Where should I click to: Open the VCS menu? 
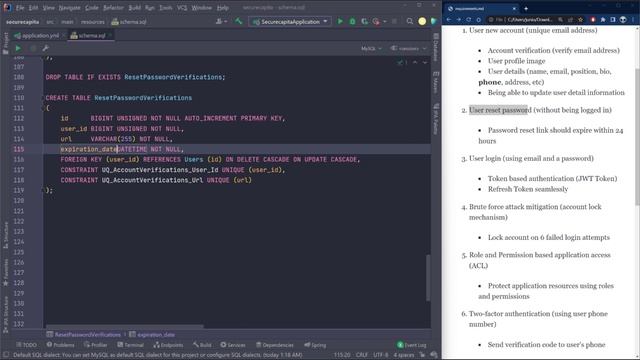(x=182, y=7)
